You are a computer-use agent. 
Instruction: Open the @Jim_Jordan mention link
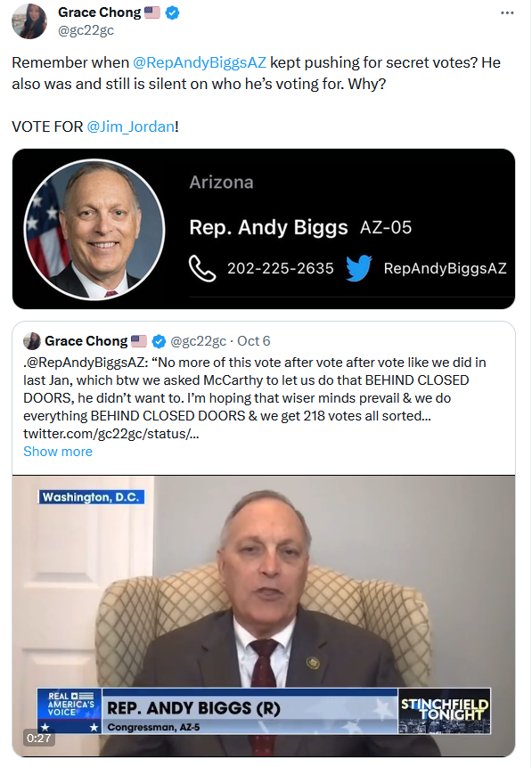pyautogui.click(x=131, y=126)
